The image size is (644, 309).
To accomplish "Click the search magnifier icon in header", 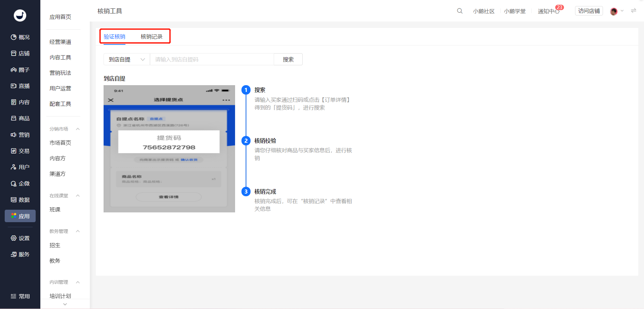I will click(x=460, y=11).
